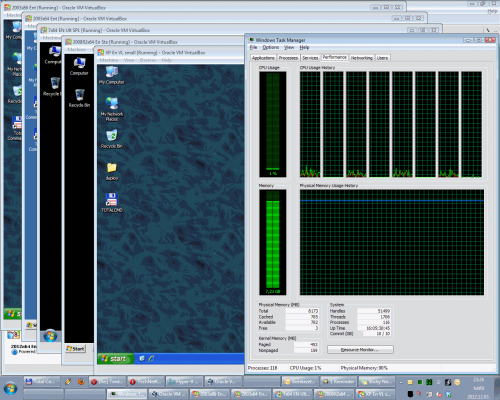The height and width of the screenshot is (400, 500).
Task: Select Computer icon in 2008R2x64 VM desktop
Action: tap(79, 66)
